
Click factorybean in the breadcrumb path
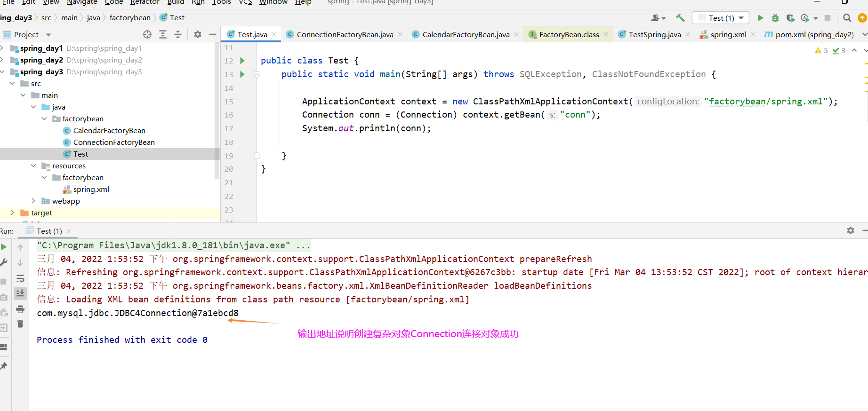pyautogui.click(x=130, y=17)
